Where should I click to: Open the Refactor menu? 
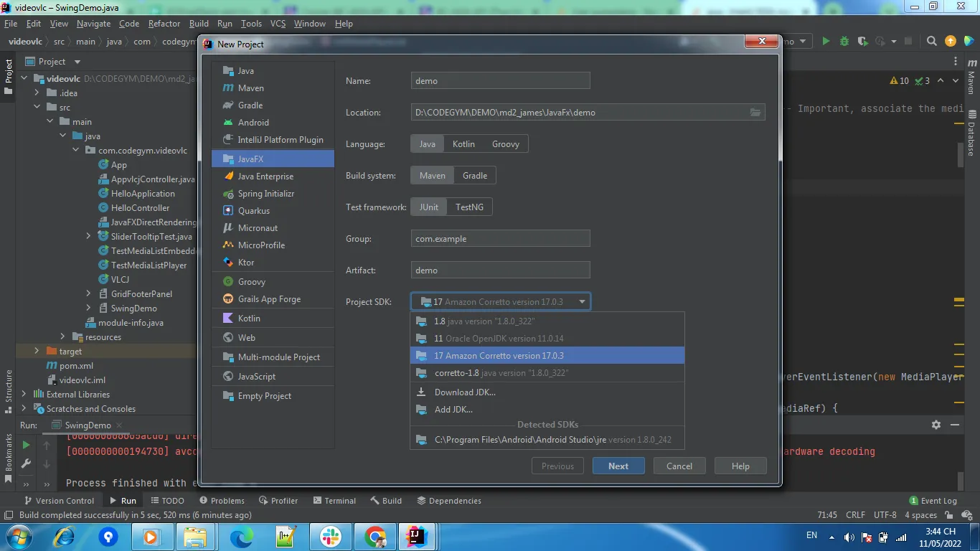164,24
